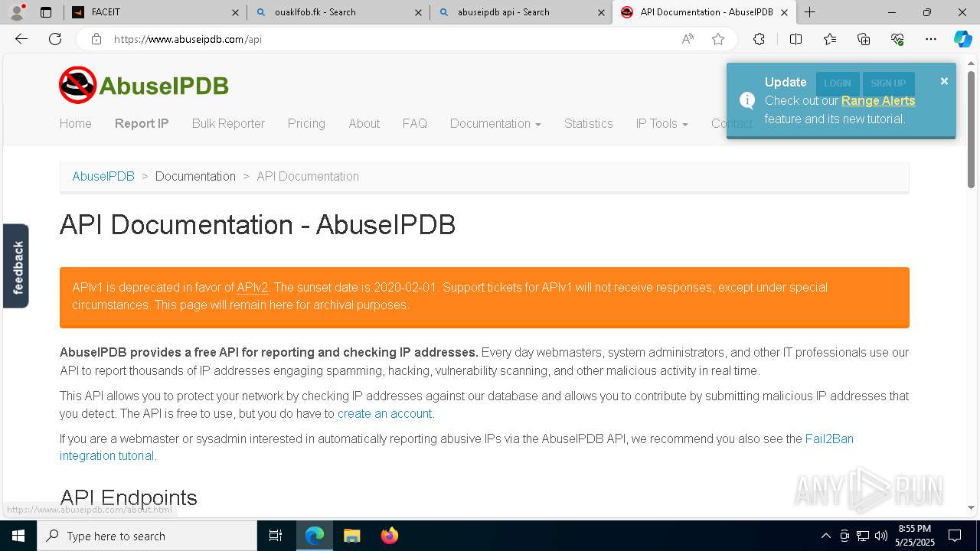Image resolution: width=980 pixels, height=551 pixels.
Task: Click the scrollbar down arrow
Action: [x=971, y=507]
